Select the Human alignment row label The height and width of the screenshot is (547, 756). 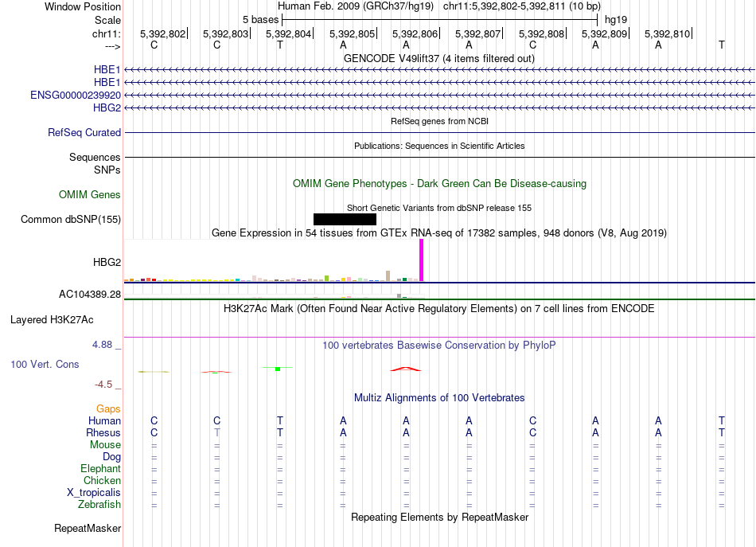pyautogui.click(x=104, y=420)
